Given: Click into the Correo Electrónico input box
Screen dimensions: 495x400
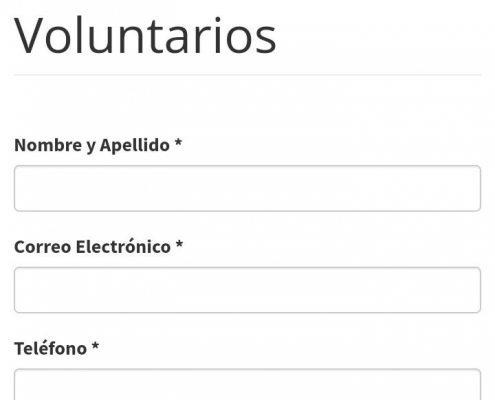Looking at the screenshot, I should [x=247, y=290].
